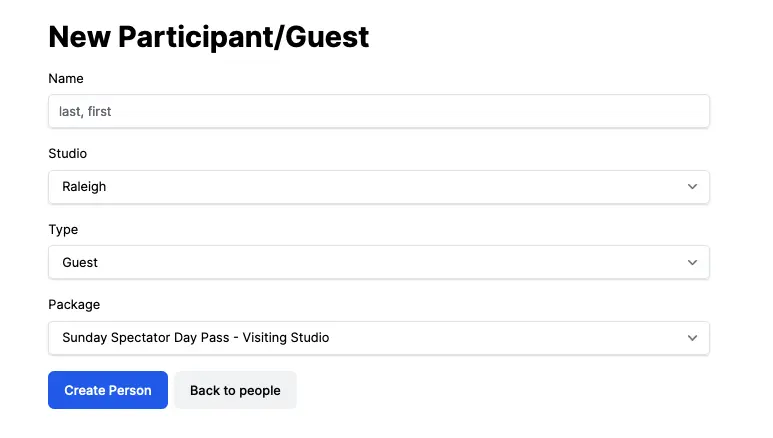The width and height of the screenshot is (773, 438).
Task: Click the Studio field label
Action: [x=67, y=154]
